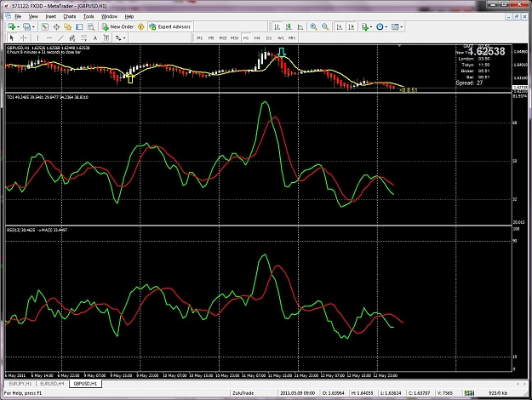The image size is (532, 400).
Task: Open the Tools menu
Action: pos(89,16)
